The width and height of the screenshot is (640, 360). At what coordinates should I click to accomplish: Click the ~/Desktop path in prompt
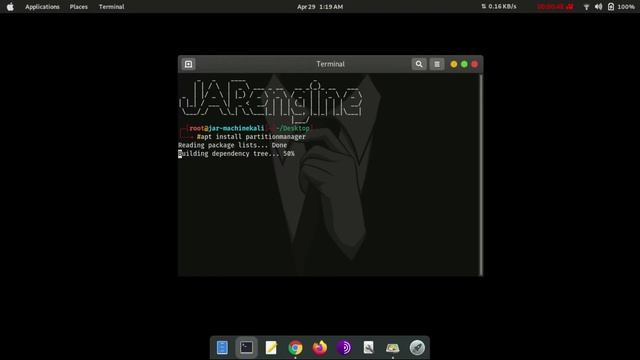(x=292, y=128)
